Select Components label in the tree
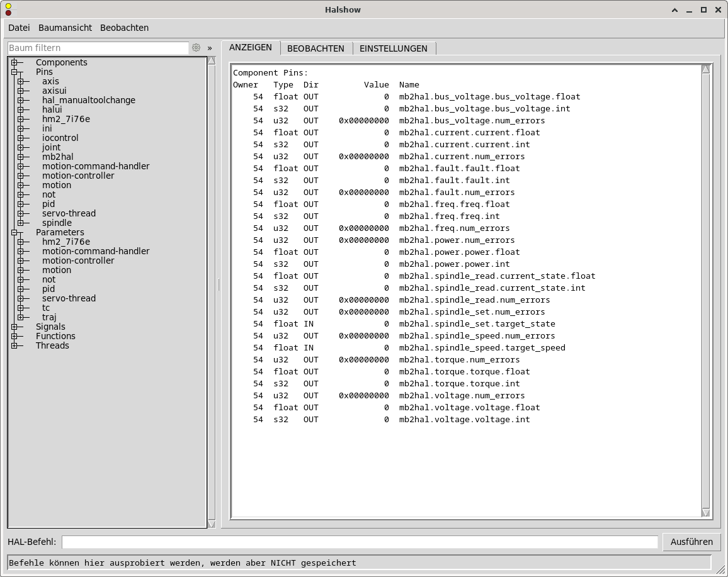Image resolution: width=728 pixels, height=577 pixels. [61, 63]
